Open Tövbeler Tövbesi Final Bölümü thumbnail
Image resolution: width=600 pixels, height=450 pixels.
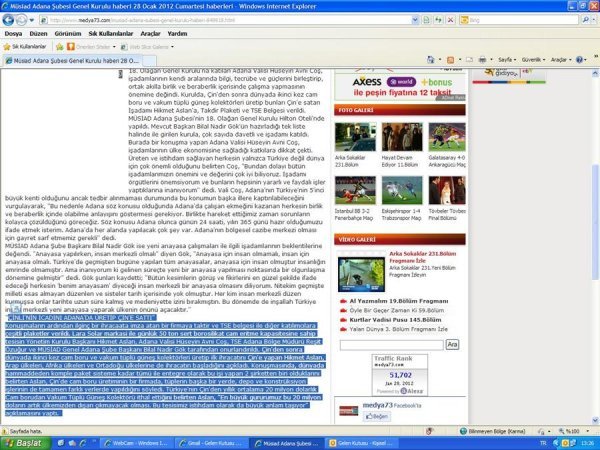click(x=447, y=190)
